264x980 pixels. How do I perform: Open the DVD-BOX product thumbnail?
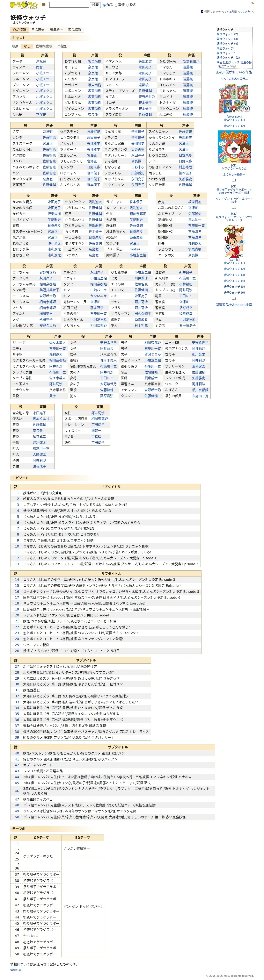coord(234,99)
